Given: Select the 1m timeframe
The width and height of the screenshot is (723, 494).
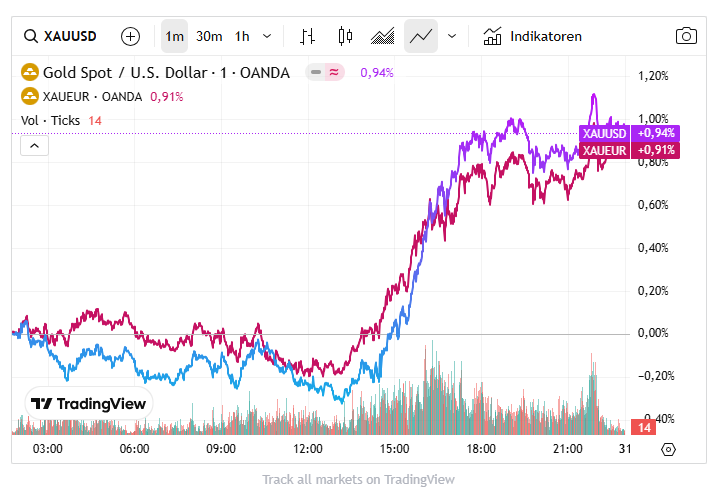Looking at the screenshot, I should (174, 36).
